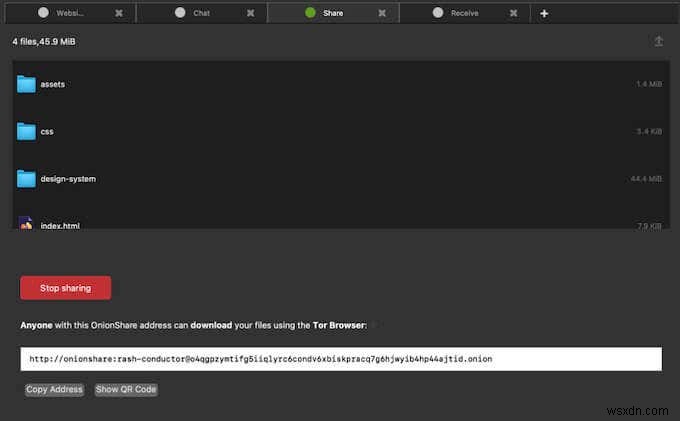Switch to the Chat tab
The image size is (680, 421).
click(201, 13)
